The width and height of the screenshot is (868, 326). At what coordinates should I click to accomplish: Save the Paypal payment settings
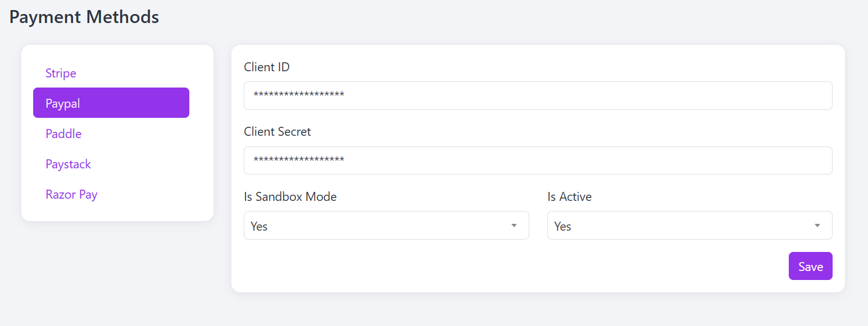[x=810, y=266]
